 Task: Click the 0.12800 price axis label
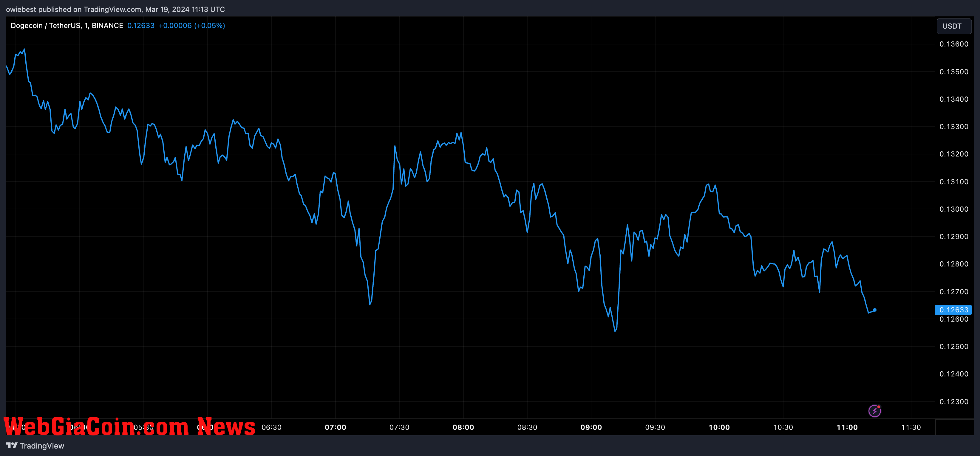tap(954, 264)
